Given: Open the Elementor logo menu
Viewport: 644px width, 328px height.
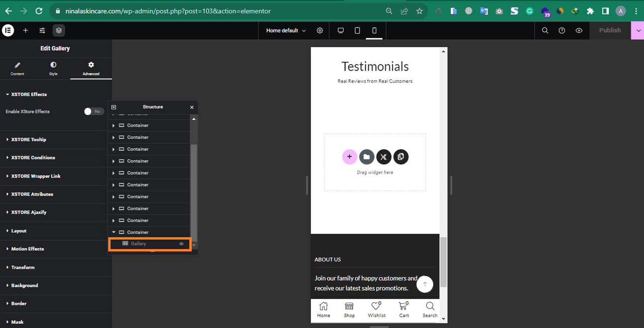Looking at the screenshot, I should click(8, 30).
